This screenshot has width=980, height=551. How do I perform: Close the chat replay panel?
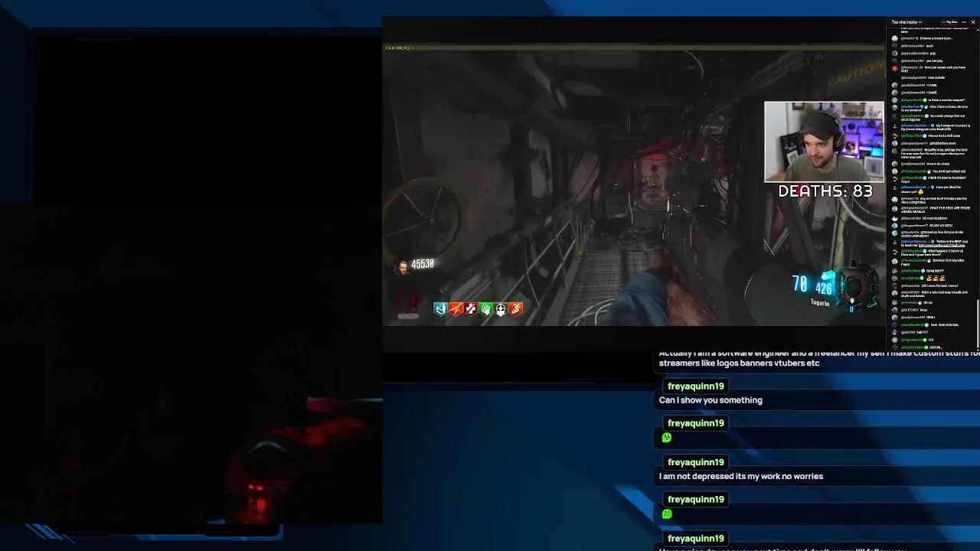973,22
